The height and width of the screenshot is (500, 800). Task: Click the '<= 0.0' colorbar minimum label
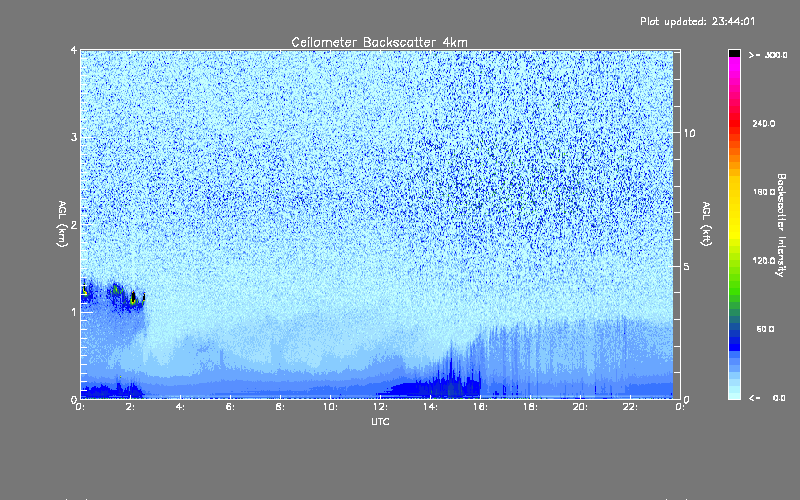point(767,397)
